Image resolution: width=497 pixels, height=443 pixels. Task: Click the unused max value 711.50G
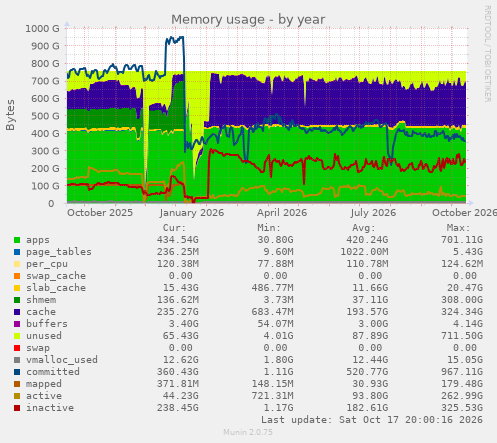462,336
